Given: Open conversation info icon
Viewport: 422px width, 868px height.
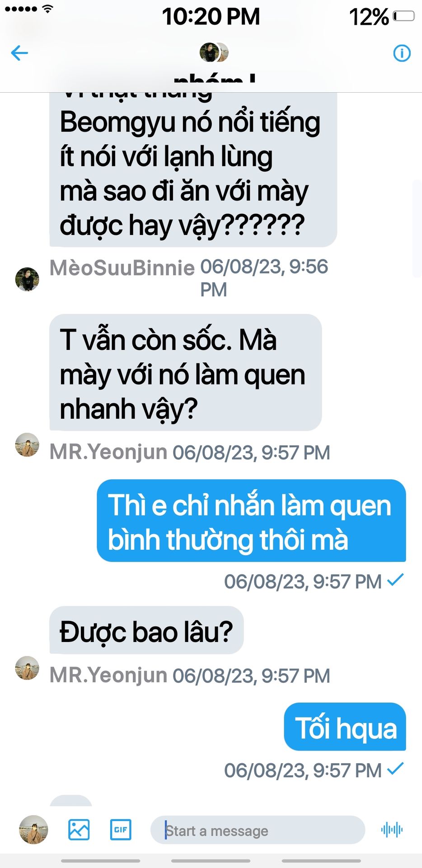Looking at the screenshot, I should point(402,53).
